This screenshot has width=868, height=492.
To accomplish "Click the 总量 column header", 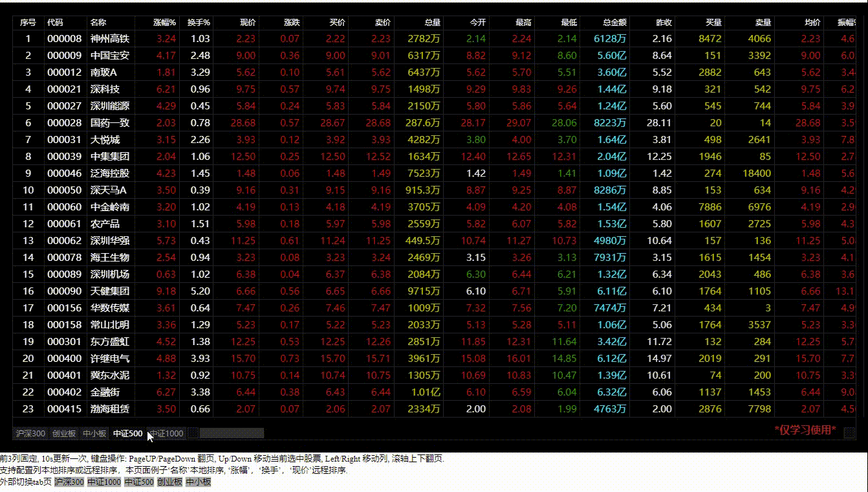I will [x=433, y=23].
